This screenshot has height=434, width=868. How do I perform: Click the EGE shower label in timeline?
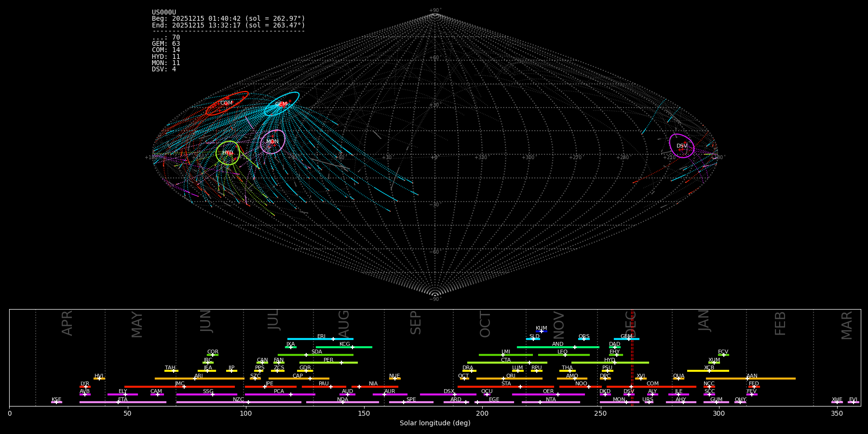pyautogui.click(x=494, y=400)
